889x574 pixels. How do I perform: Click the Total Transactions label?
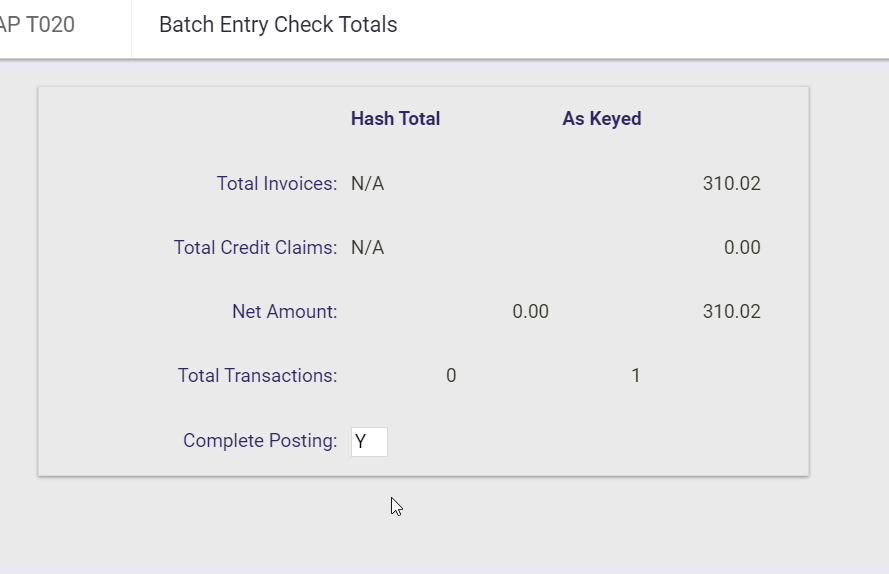[257, 376]
